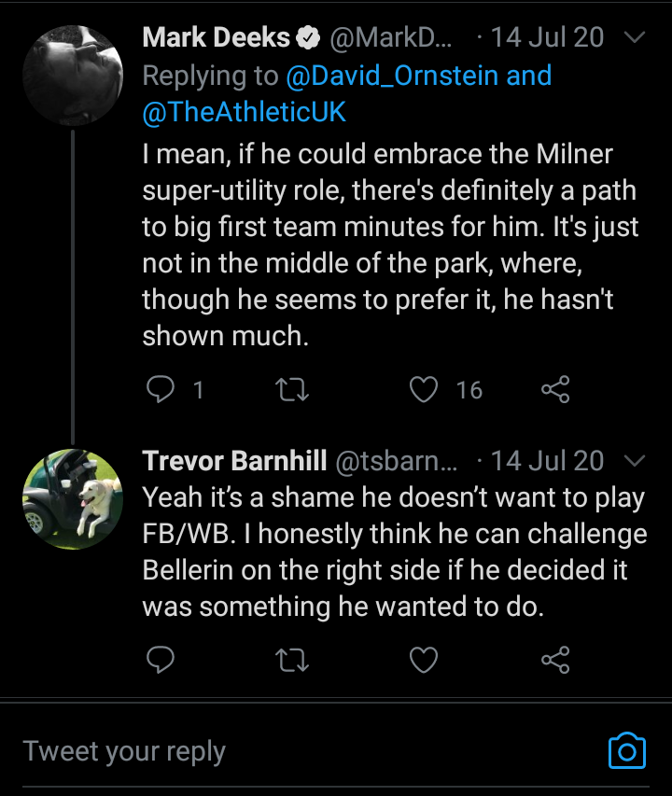Retweet Mark Deeks' tweet

pyautogui.click(x=292, y=388)
